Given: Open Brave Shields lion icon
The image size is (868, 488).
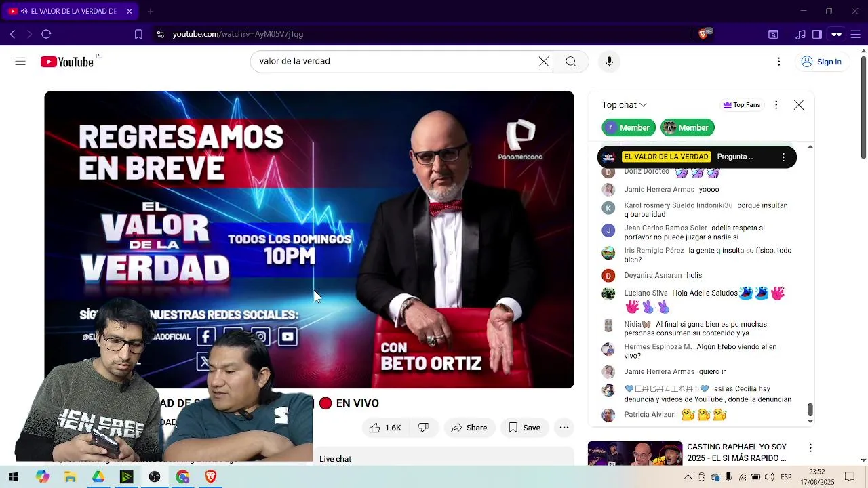Looking at the screenshot, I should pos(704,34).
